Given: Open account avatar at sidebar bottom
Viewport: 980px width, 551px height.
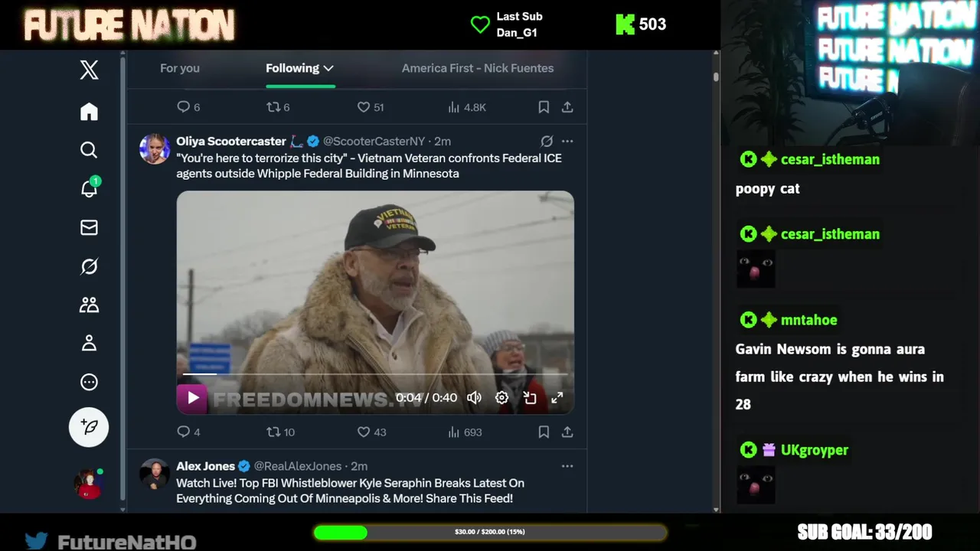Looking at the screenshot, I should point(89,484).
